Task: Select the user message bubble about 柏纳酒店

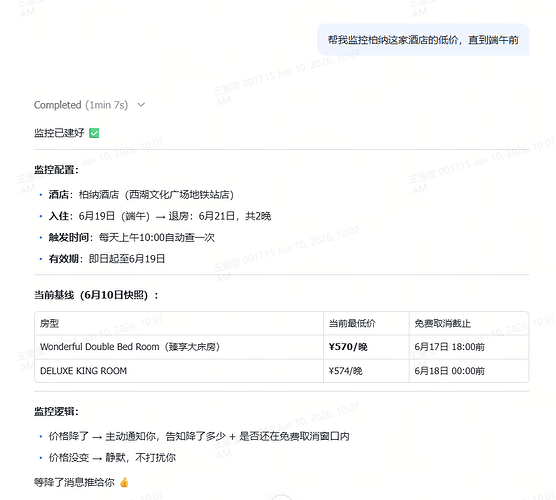Action: (423, 40)
